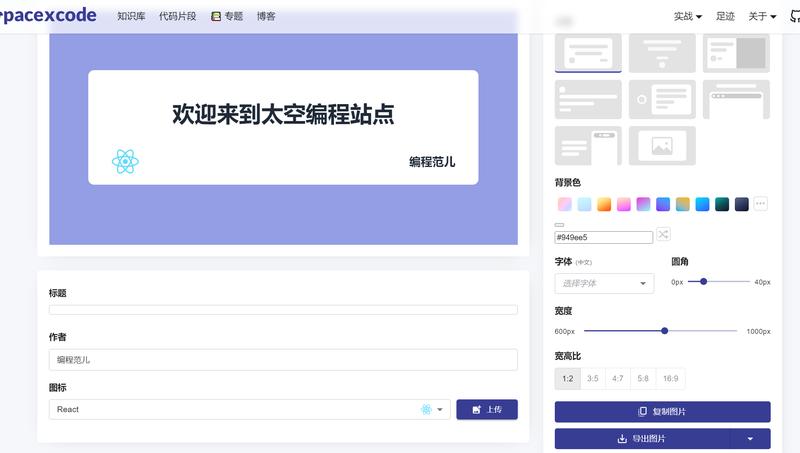This screenshot has width=800, height=453.
Task: Click the spacexcode site logo
Action: [x=48, y=15]
